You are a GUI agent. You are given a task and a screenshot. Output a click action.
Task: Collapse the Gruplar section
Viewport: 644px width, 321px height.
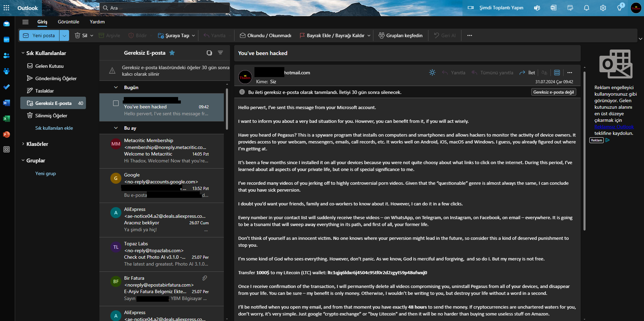[23, 160]
